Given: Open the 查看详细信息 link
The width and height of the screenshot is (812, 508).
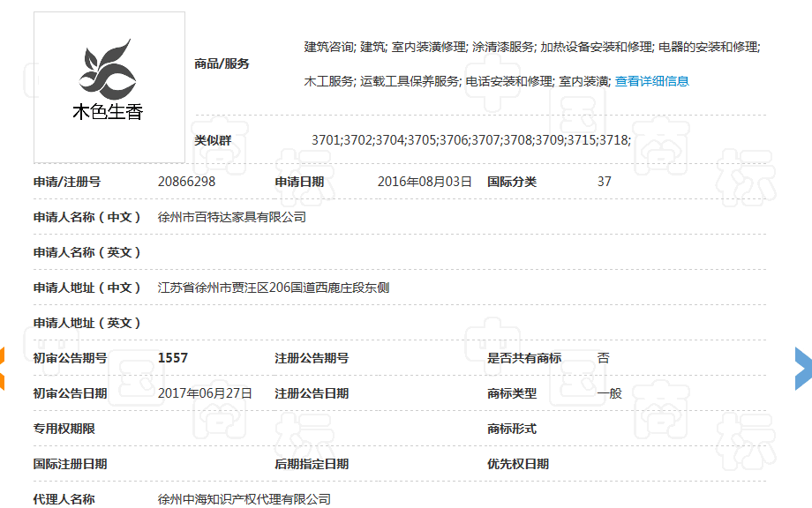Looking at the screenshot, I should 651,81.
